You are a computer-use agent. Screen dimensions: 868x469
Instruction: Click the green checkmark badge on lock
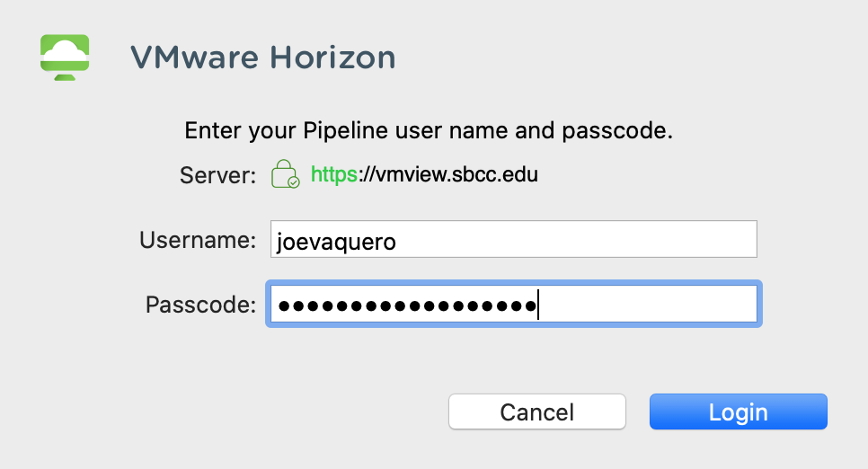coord(294,182)
